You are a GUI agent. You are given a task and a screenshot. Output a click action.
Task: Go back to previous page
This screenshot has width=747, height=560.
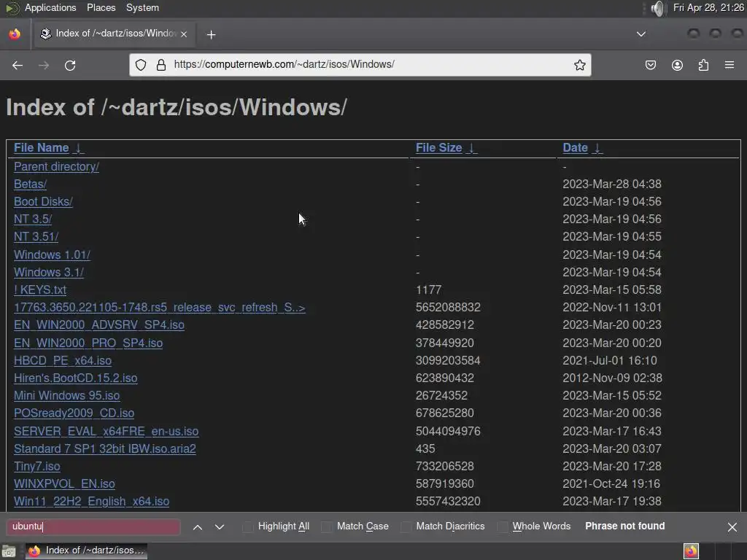click(18, 65)
